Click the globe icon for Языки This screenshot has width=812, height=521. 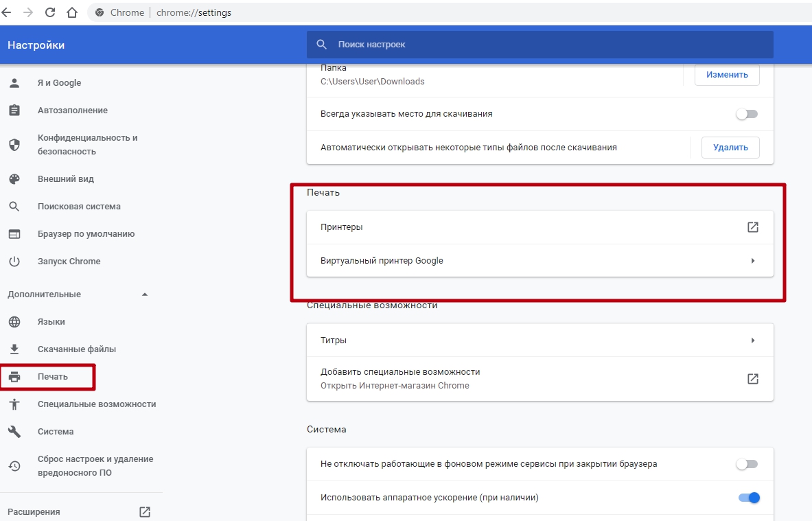pyautogui.click(x=14, y=322)
